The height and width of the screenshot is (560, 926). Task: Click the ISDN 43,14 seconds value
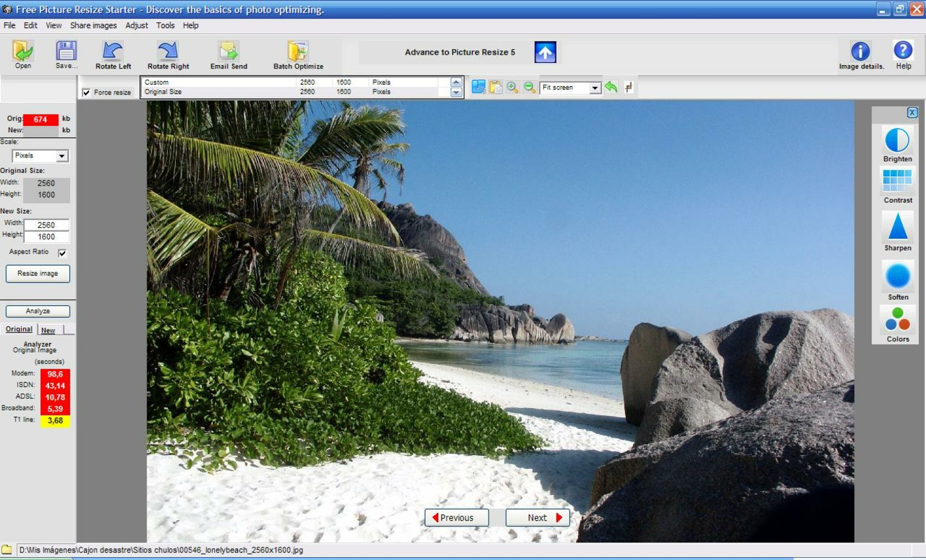tap(55, 386)
